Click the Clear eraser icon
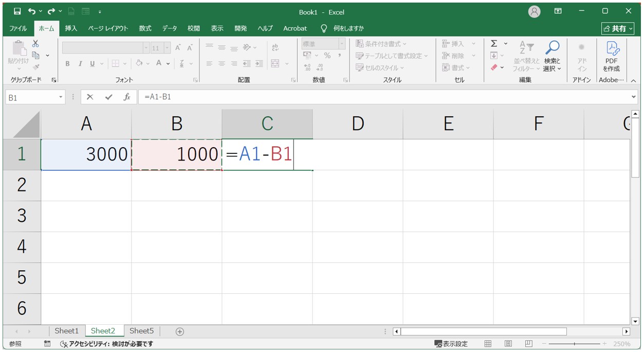Screen dimensions: 644x352 pos(494,67)
